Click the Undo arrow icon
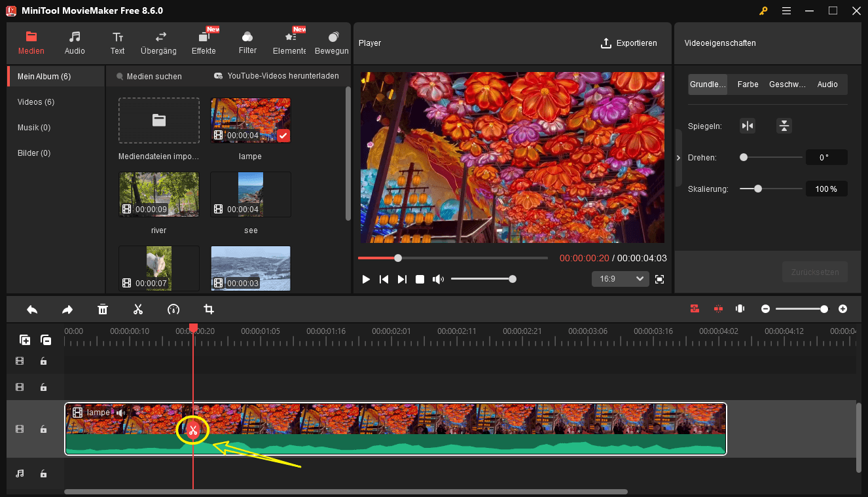This screenshot has width=868, height=497. click(x=32, y=308)
